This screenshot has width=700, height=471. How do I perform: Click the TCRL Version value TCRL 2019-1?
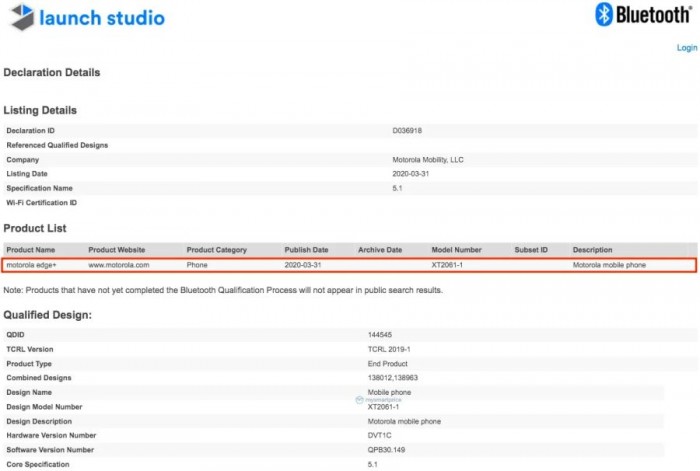[x=389, y=349]
